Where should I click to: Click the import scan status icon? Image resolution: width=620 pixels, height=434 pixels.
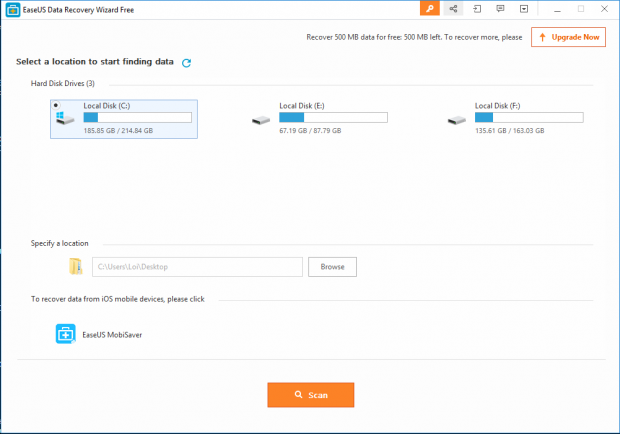click(477, 9)
